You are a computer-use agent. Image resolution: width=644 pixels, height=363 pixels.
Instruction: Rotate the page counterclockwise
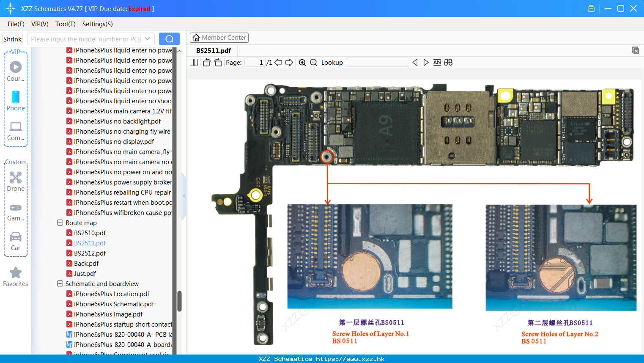point(206,62)
